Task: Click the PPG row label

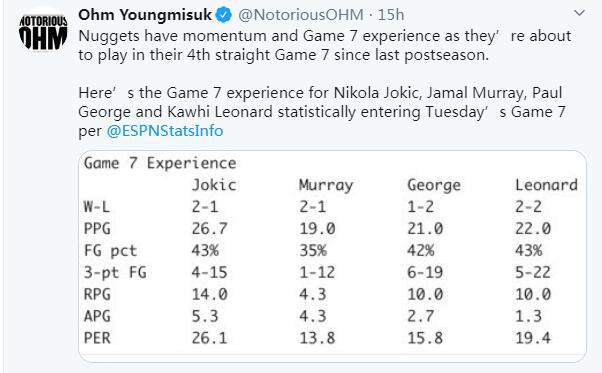Action: (x=97, y=229)
